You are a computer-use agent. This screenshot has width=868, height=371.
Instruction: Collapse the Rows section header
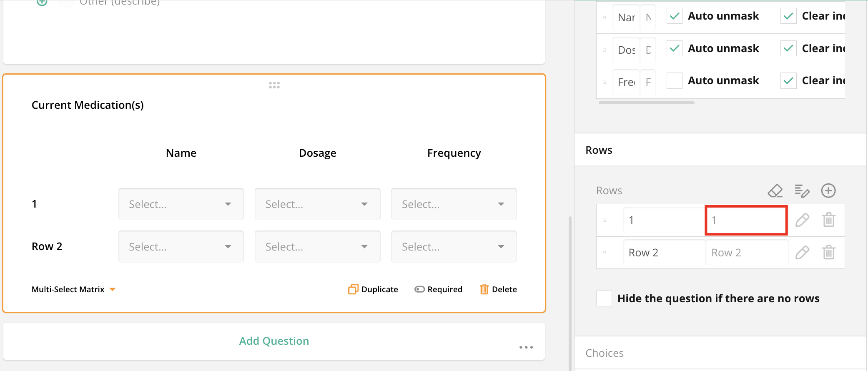pyautogui.click(x=599, y=150)
